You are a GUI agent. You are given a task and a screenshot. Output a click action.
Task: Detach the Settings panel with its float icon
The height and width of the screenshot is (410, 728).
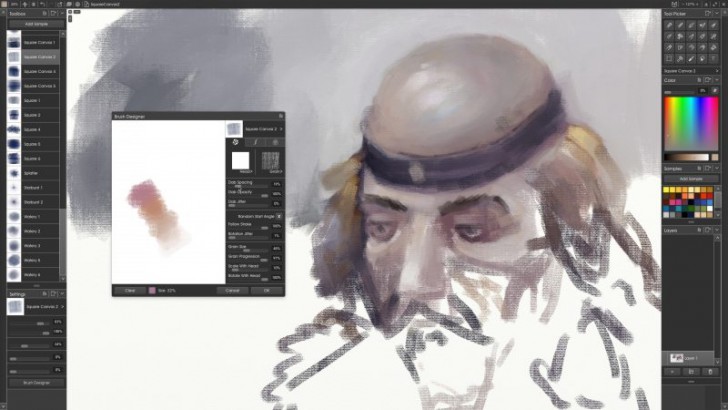pyautogui.click(x=53, y=294)
